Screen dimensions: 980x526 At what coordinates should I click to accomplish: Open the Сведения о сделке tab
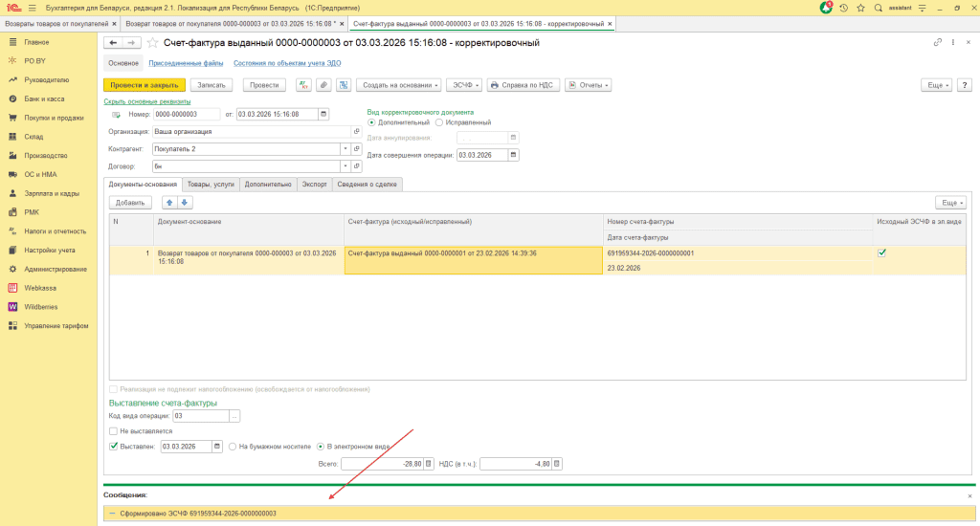(x=367, y=184)
